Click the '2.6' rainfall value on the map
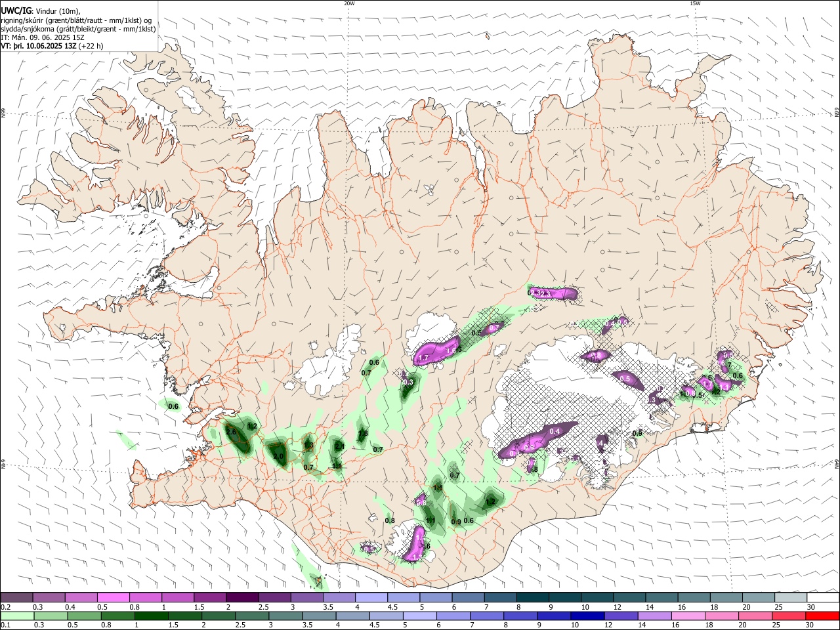This screenshot has width=840, height=630. [x=230, y=432]
